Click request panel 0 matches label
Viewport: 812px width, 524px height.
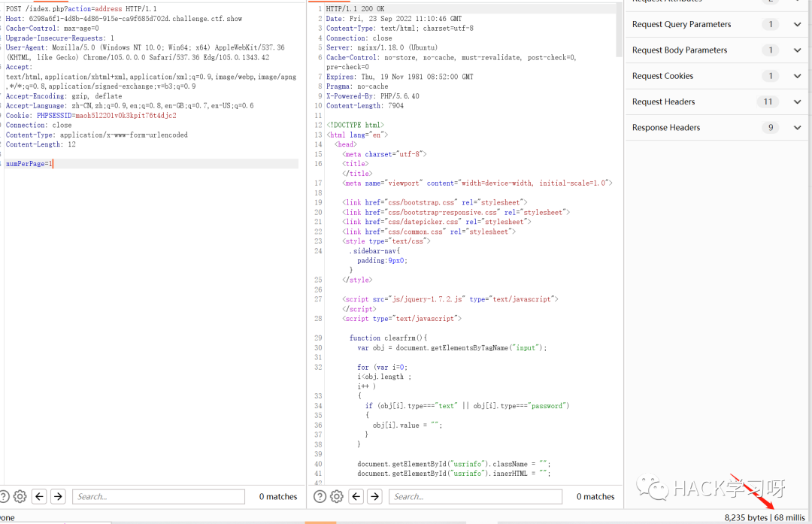tap(278, 496)
